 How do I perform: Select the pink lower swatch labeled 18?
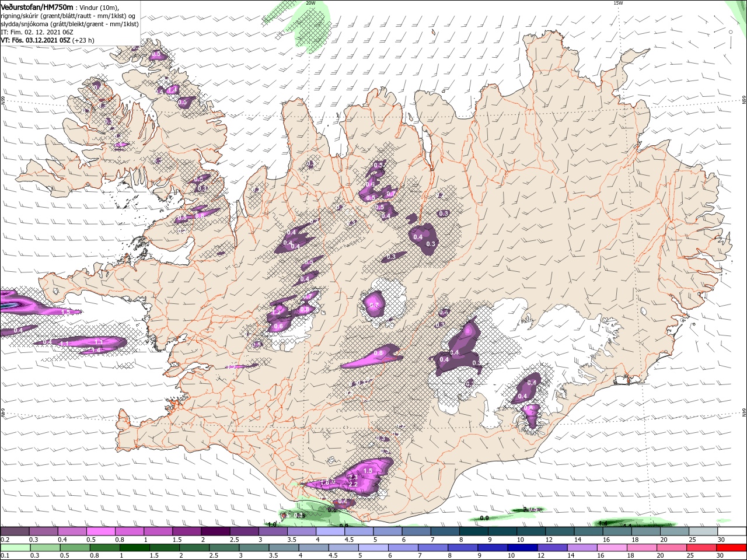643,548
